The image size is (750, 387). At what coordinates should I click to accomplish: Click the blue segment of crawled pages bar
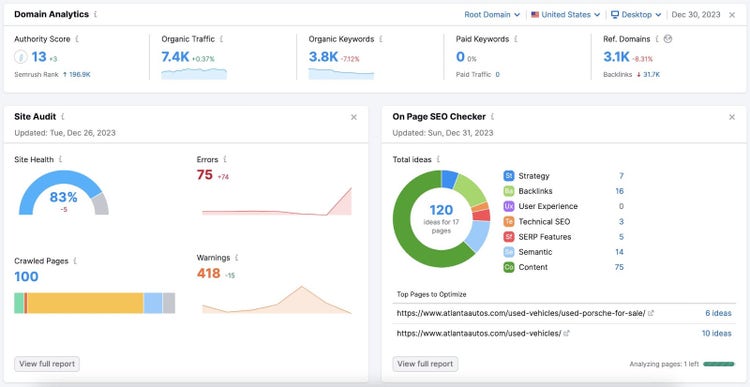point(153,303)
